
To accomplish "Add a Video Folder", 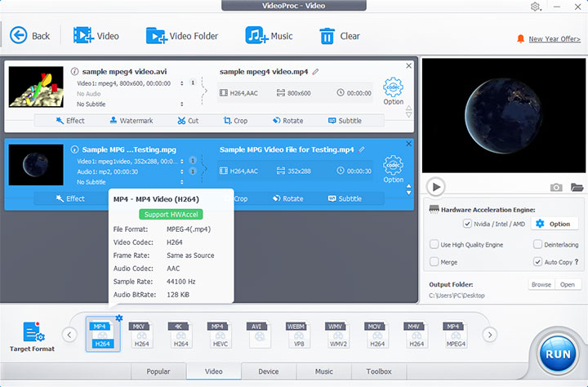I will (x=156, y=36).
